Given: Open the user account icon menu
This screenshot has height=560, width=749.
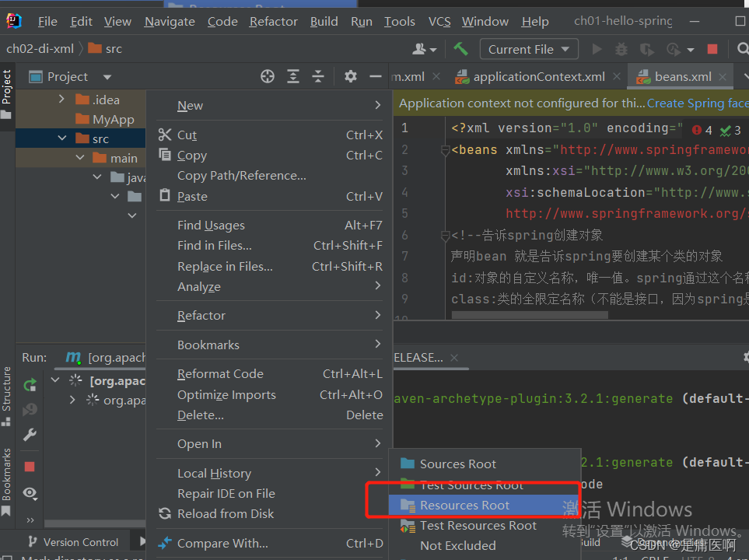Looking at the screenshot, I should point(424,49).
